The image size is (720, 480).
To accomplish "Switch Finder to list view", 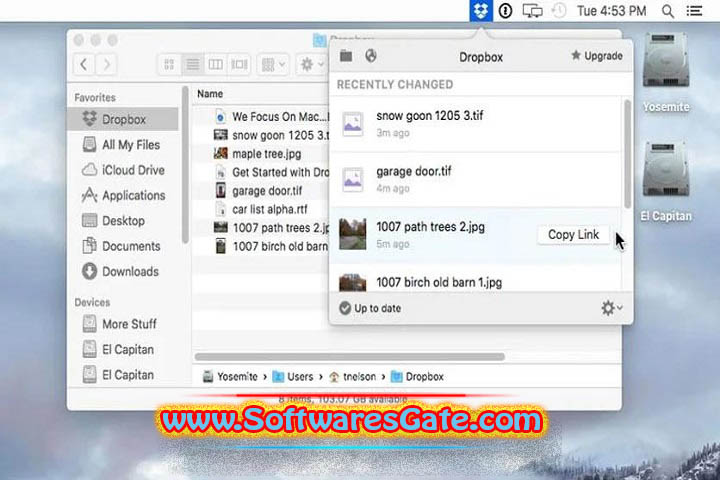I will click(x=192, y=64).
